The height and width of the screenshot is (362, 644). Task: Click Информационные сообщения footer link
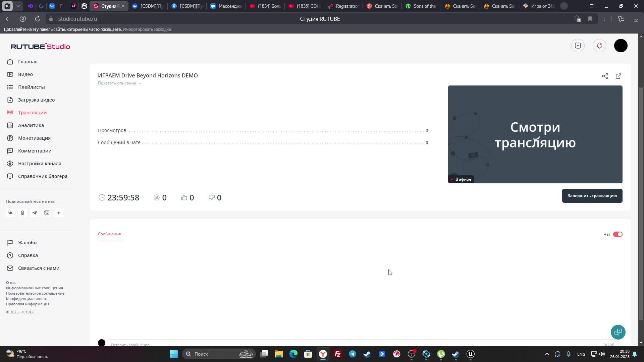point(35,288)
